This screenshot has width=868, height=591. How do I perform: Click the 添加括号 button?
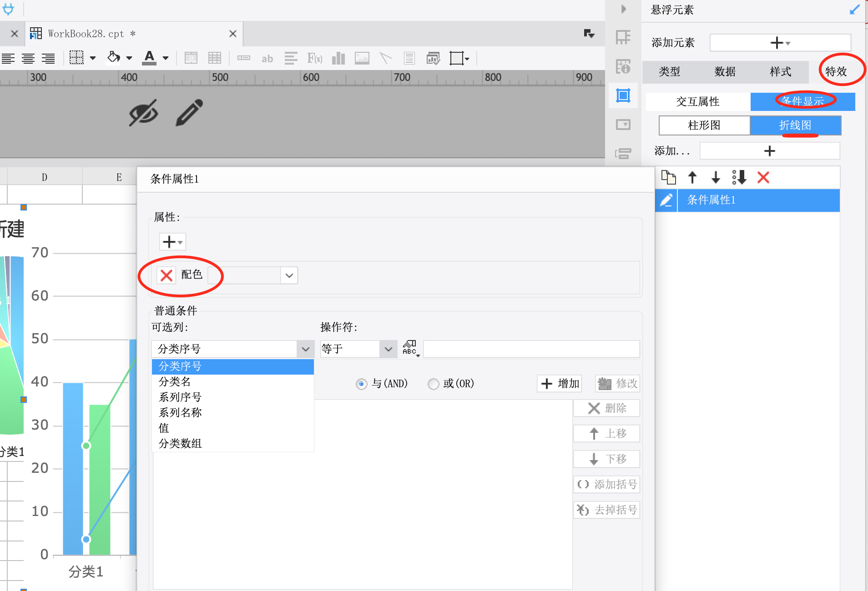(x=607, y=485)
